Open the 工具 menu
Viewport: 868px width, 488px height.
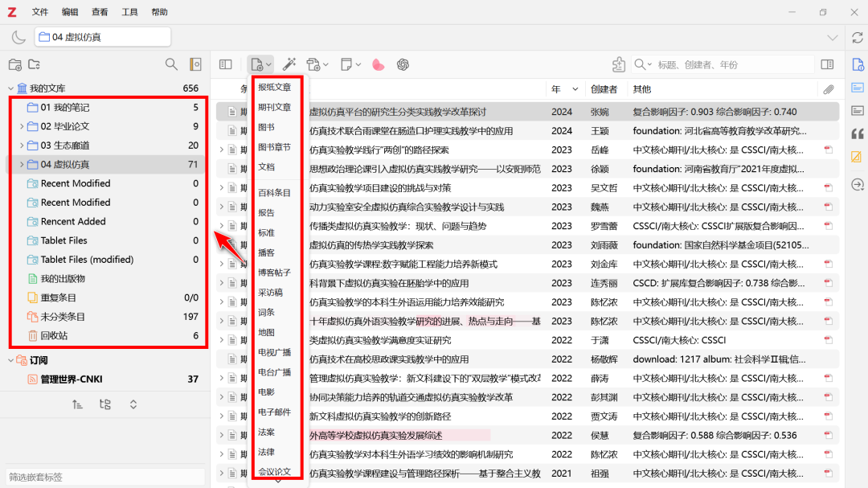(x=129, y=12)
